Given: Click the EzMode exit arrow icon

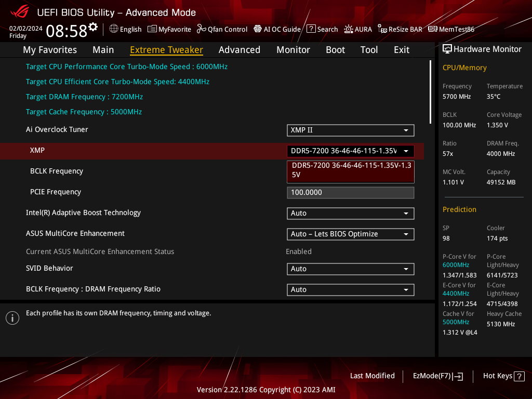Looking at the screenshot, I should coord(458,376).
